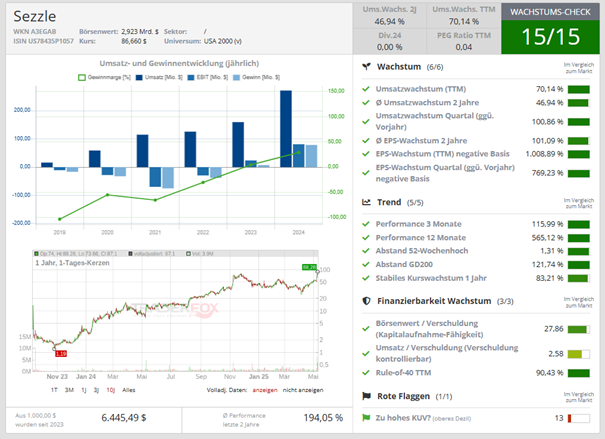The image size is (605, 439).
Task: Select the 3M chart timeframe
Action: coord(69,390)
